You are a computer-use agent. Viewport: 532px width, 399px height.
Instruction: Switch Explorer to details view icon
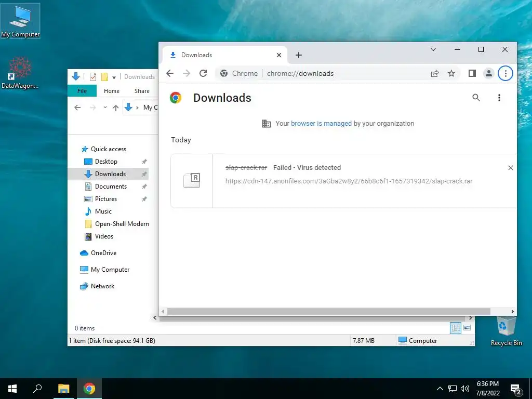pyautogui.click(x=456, y=328)
